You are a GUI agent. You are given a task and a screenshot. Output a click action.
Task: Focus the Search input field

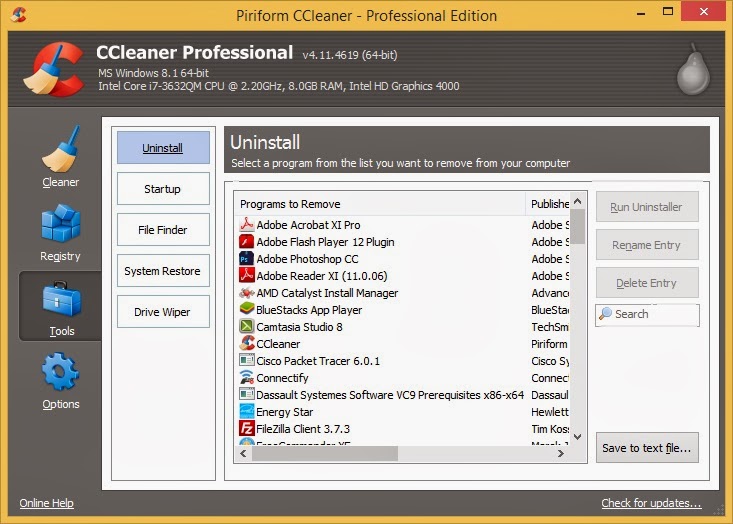pyautogui.click(x=647, y=315)
